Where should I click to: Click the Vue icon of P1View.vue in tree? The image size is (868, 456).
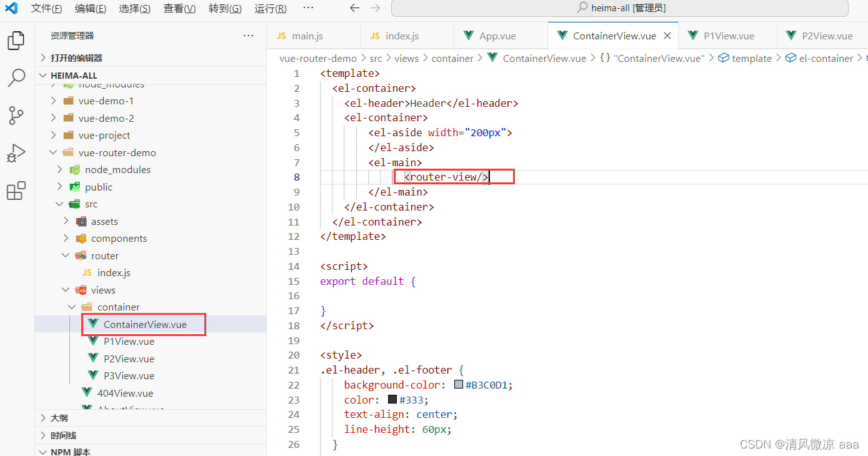pos(93,342)
